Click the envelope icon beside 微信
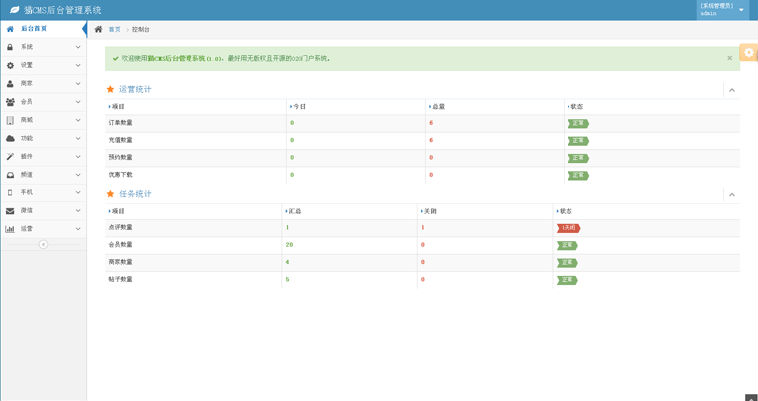The width and height of the screenshot is (758, 401). coord(10,210)
